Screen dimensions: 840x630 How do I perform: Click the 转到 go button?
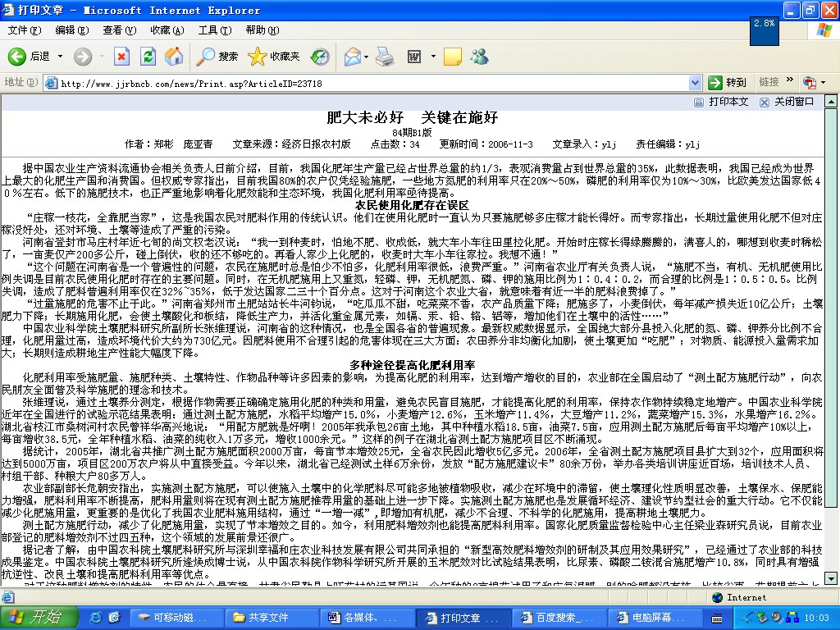pos(727,83)
